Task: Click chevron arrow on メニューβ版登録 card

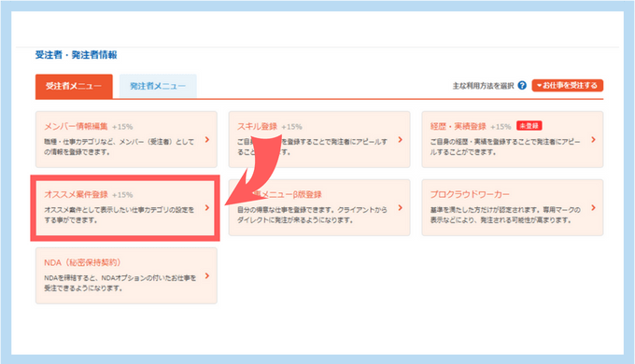Action: (x=400, y=208)
